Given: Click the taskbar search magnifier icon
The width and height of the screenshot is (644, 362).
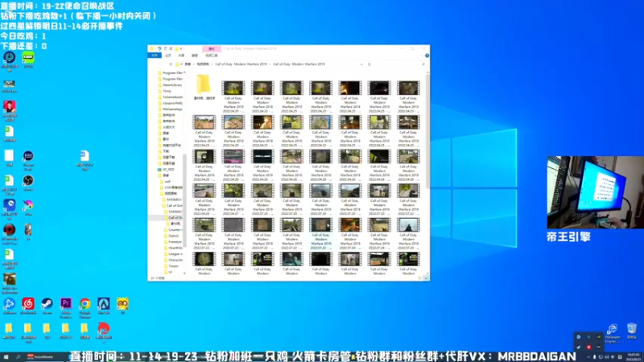Looking at the screenshot, I should tap(18, 357).
